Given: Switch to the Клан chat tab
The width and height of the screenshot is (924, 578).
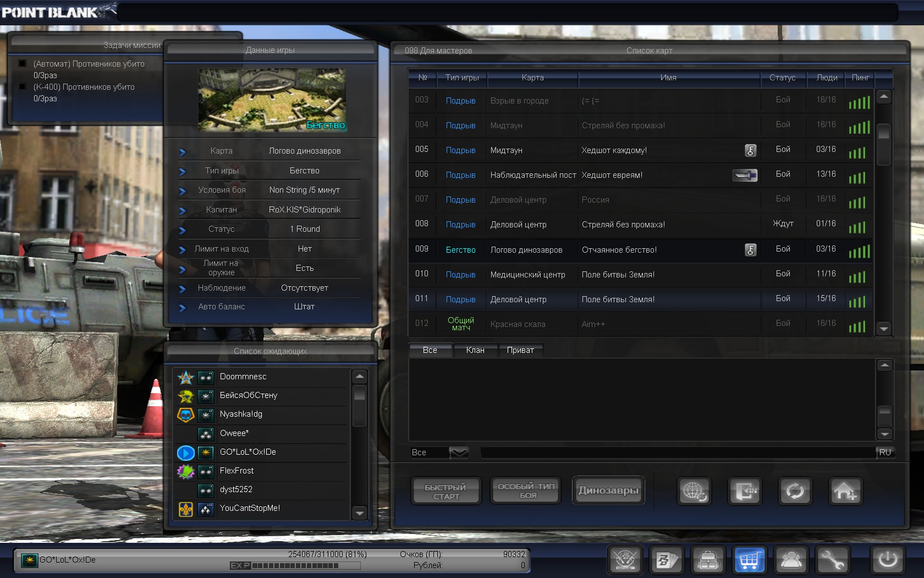Looking at the screenshot, I should point(475,350).
